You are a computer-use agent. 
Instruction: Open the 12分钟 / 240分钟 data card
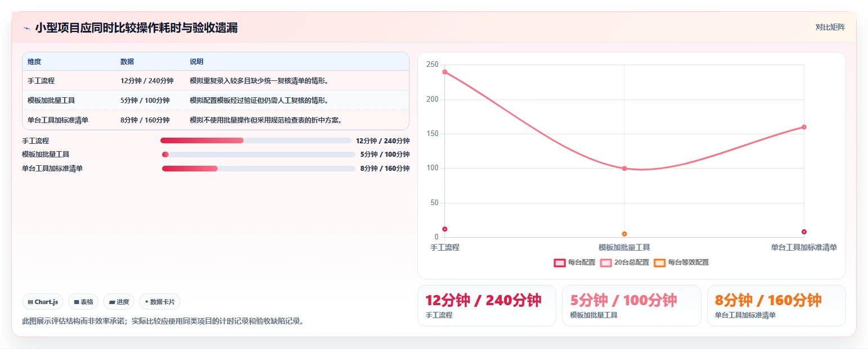click(x=487, y=306)
